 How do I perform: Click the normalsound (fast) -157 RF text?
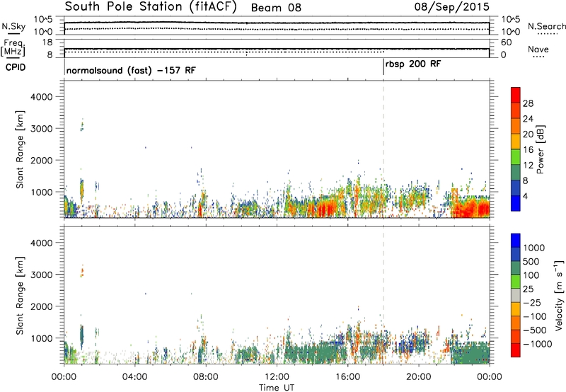pyautogui.click(x=131, y=70)
